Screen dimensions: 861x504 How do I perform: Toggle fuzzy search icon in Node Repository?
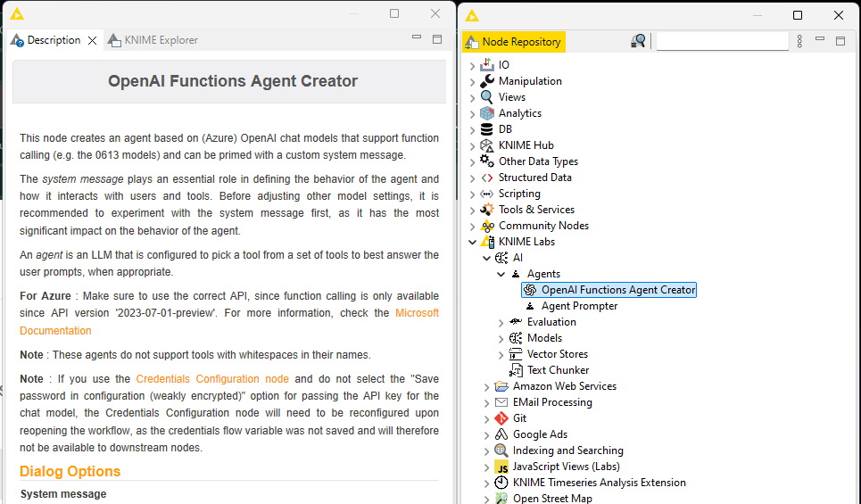click(638, 41)
